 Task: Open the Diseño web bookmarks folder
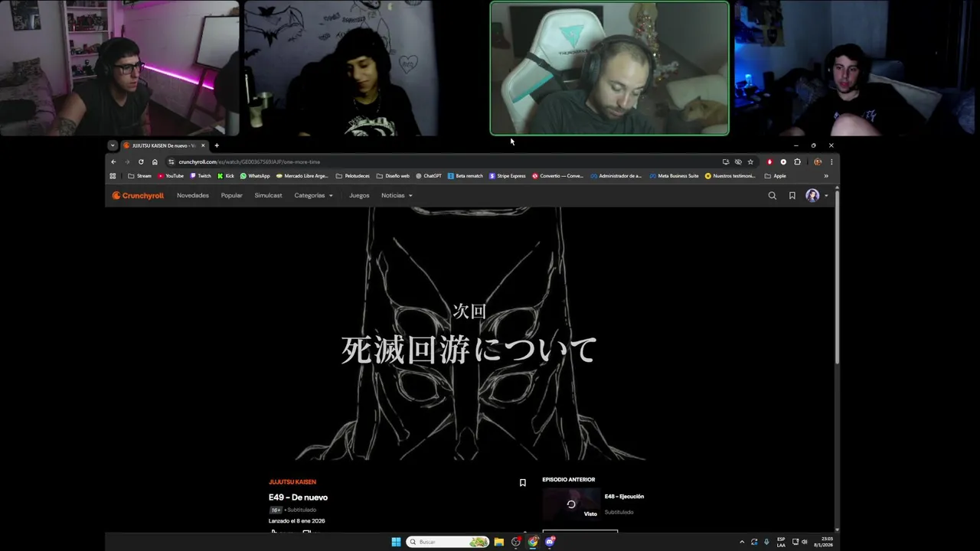coord(393,176)
